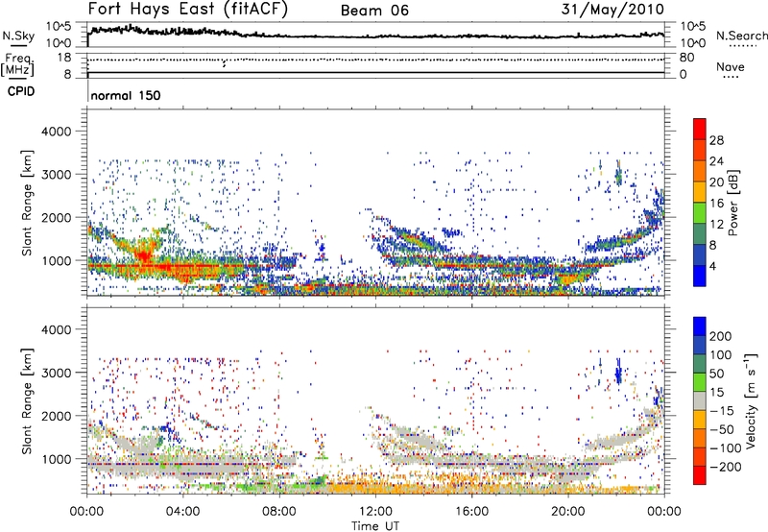Click the '-100' tick on Velocity colorbar
The image size is (768, 532).
[726, 448]
